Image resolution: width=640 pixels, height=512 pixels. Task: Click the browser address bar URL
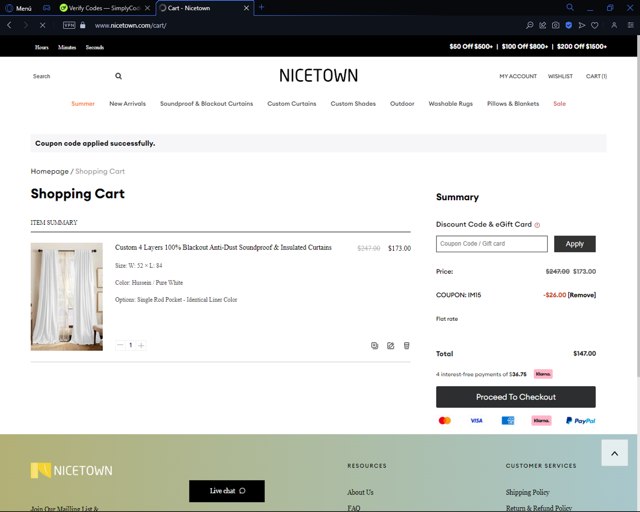(x=131, y=25)
